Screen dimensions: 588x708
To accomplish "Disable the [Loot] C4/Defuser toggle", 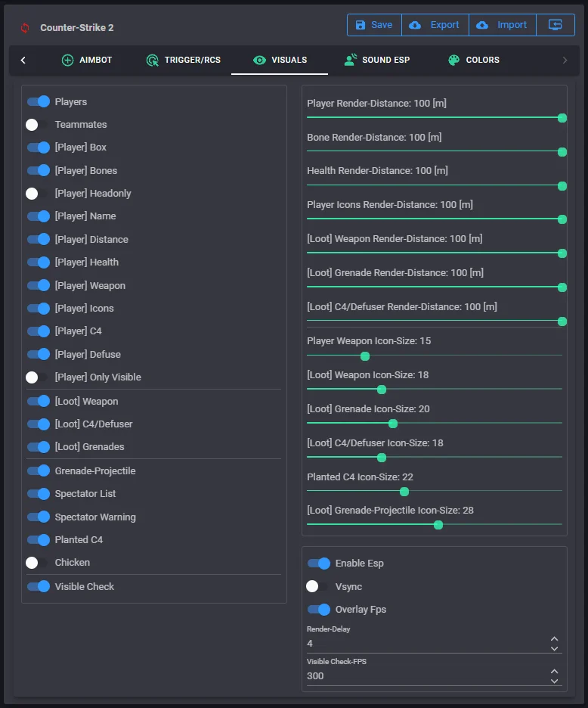I will [39, 424].
